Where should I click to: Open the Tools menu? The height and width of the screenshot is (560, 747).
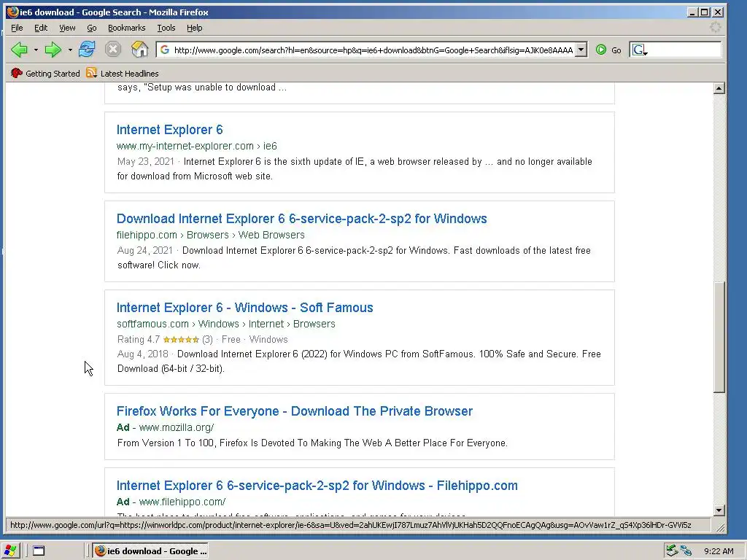pyautogui.click(x=166, y=28)
